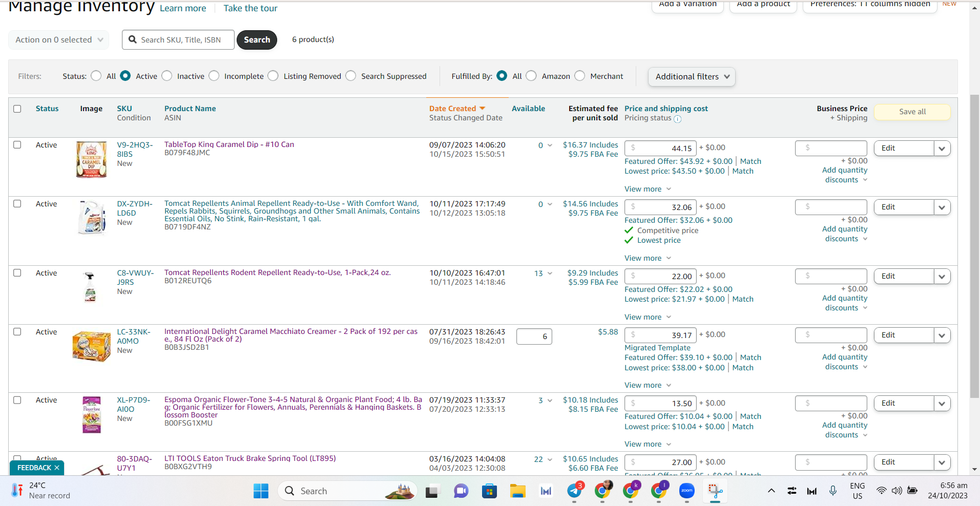Viewport: 980px width, 506px height.
Task: Close the FEEDBACK tab with its X
Action: click(57, 468)
